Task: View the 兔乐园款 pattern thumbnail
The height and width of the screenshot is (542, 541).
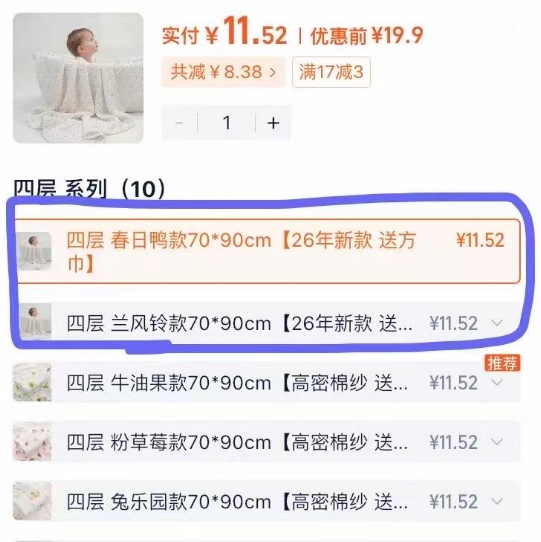Action: (32, 501)
